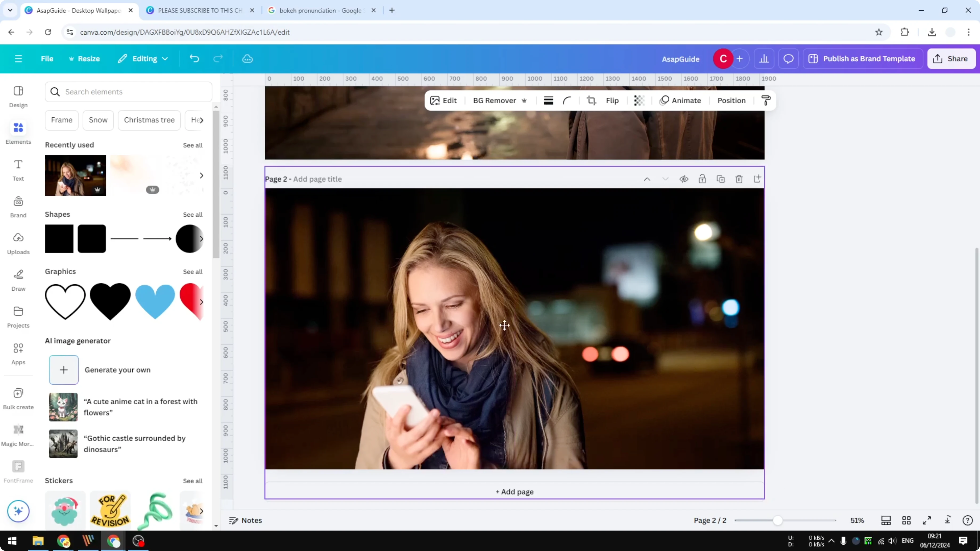Select the Crop tool in toolbar

click(591, 100)
